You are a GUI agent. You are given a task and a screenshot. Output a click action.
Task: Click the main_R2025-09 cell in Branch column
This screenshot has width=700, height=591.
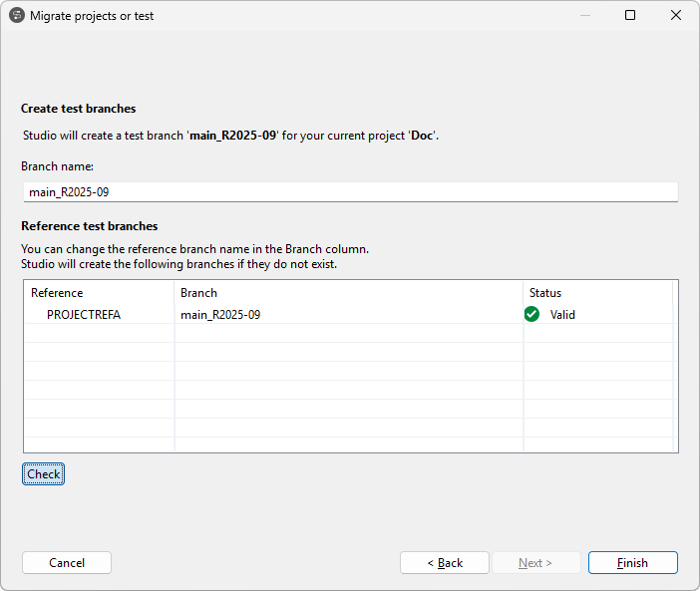click(x=220, y=315)
